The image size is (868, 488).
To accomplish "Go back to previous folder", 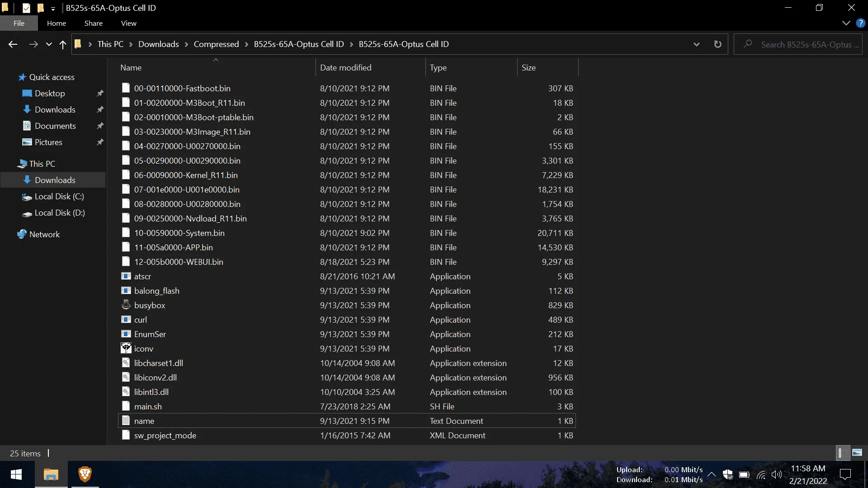I will pyautogui.click(x=13, y=44).
